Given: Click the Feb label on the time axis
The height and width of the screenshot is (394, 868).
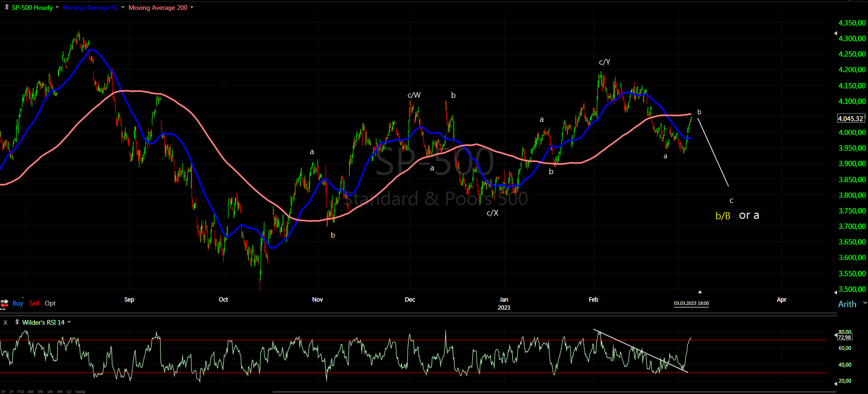Looking at the screenshot, I should pyautogui.click(x=593, y=299).
